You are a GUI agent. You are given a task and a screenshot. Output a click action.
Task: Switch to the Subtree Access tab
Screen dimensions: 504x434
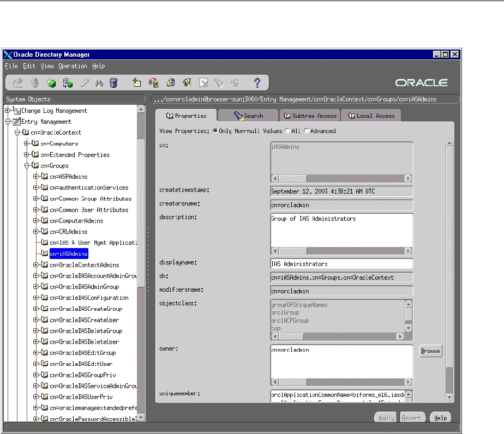pyautogui.click(x=310, y=116)
